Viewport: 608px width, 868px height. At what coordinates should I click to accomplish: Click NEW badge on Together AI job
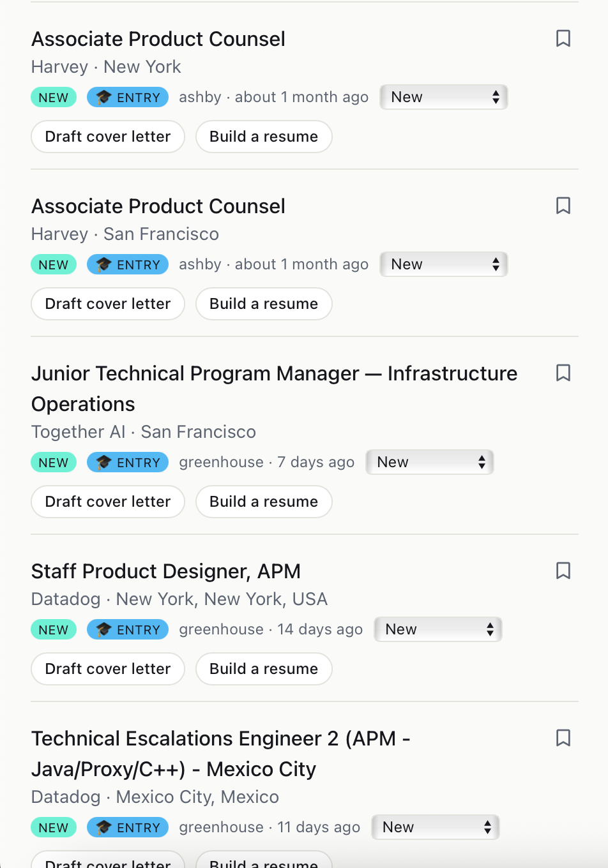54,462
